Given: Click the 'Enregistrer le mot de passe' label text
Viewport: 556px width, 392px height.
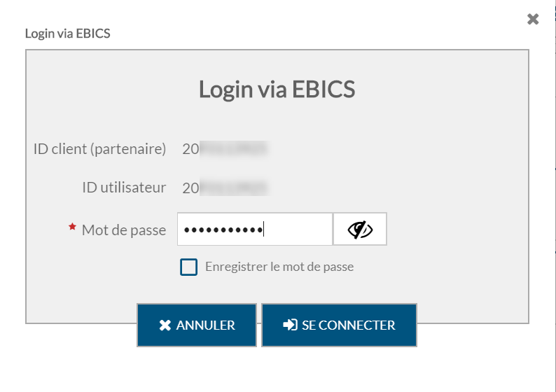Looking at the screenshot, I should pos(279,267).
